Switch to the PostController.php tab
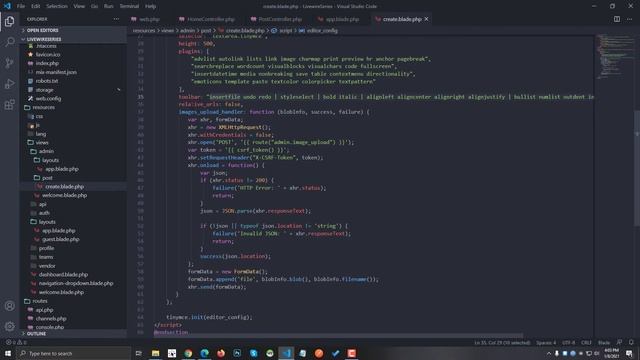 tap(280, 19)
